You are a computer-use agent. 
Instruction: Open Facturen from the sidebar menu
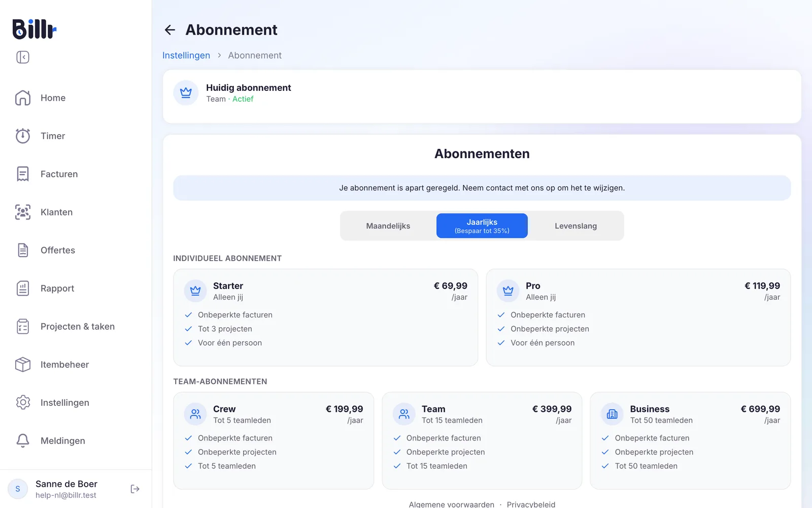point(59,174)
